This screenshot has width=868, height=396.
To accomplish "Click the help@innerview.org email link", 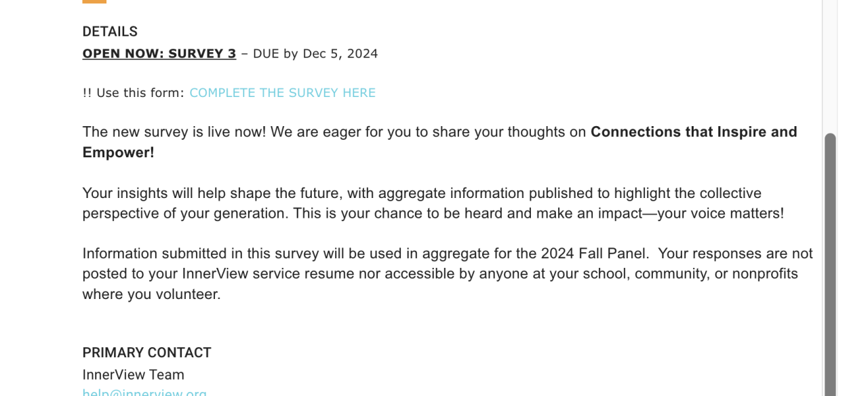I will point(144,392).
